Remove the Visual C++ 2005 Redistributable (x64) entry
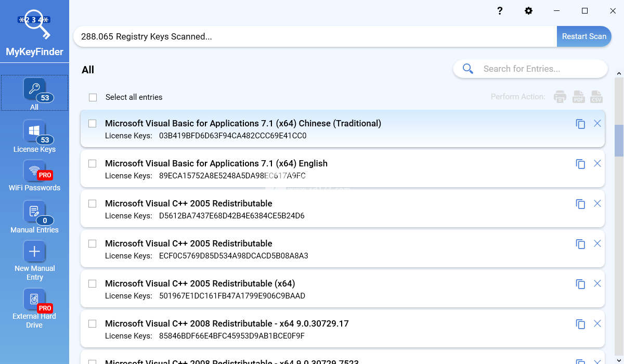The height and width of the screenshot is (364, 624). pyautogui.click(x=597, y=283)
